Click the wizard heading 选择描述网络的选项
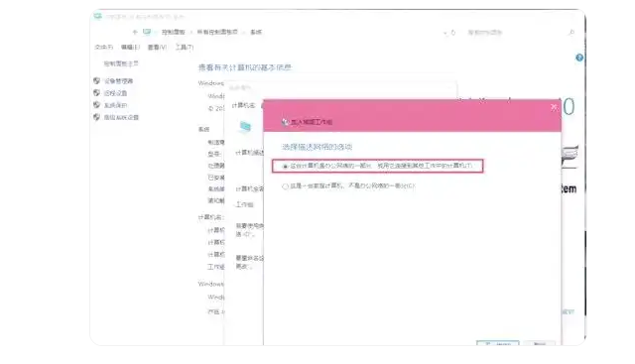This screenshot has width=635, height=364. click(x=317, y=147)
